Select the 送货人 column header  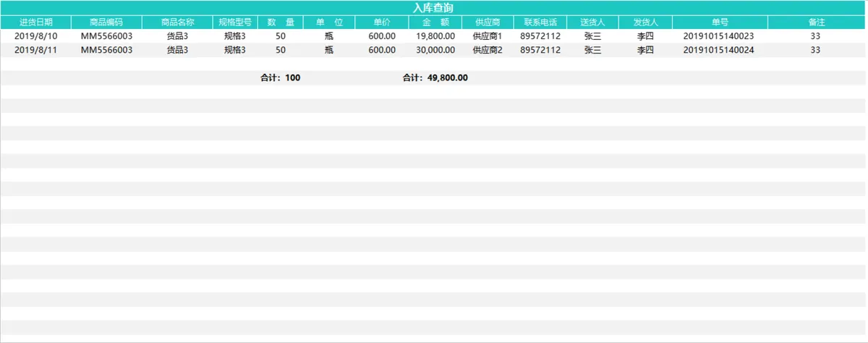[x=592, y=22]
